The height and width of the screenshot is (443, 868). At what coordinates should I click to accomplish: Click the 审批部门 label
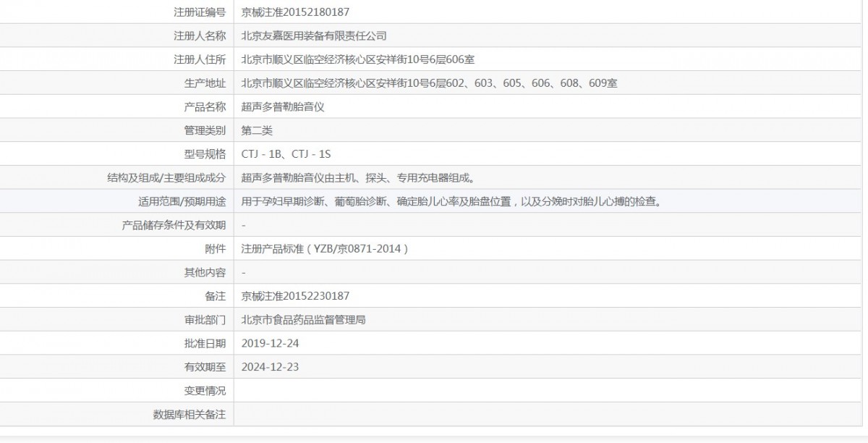[205, 320]
